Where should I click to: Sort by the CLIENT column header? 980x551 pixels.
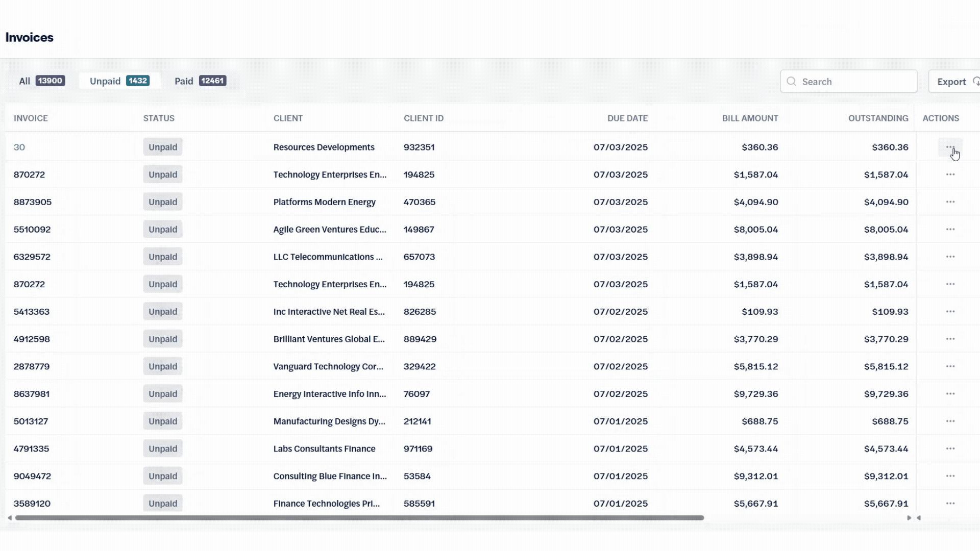click(x=288, y=118)
